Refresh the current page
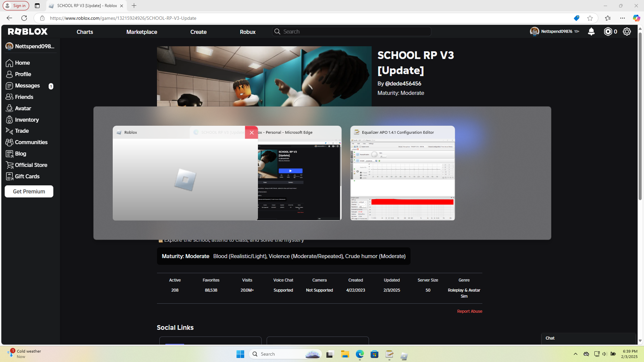The image size is (644, 362). point(24,18)
